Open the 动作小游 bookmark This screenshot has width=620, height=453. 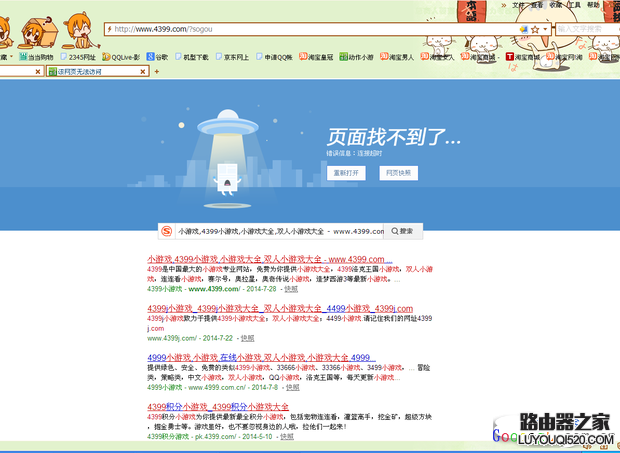pyautogui.click(x=356, y=57)
